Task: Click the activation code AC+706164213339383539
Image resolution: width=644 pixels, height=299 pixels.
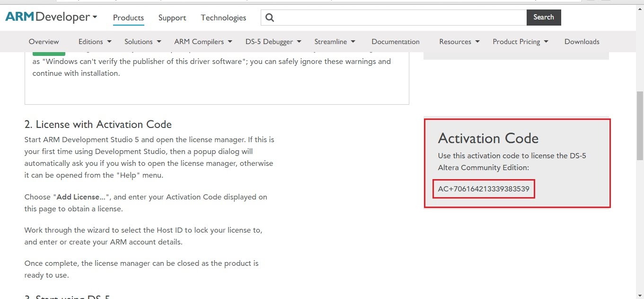Action: coord(484,189)
